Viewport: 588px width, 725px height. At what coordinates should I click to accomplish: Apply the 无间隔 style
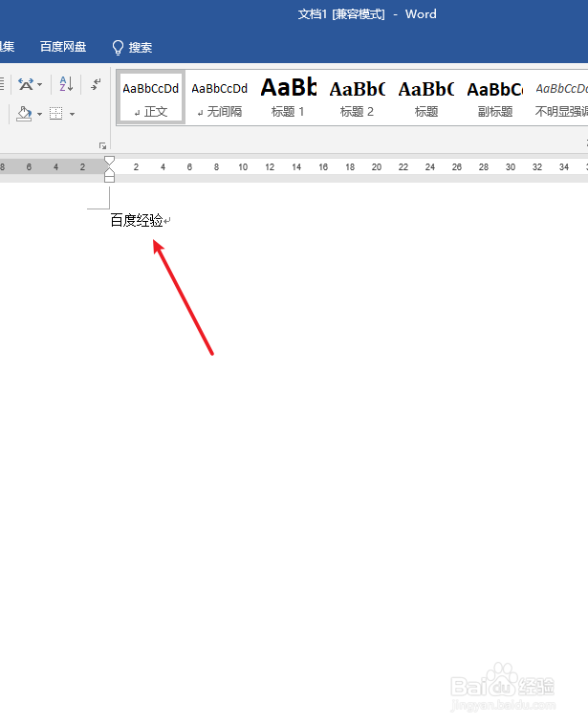point(220,98)
